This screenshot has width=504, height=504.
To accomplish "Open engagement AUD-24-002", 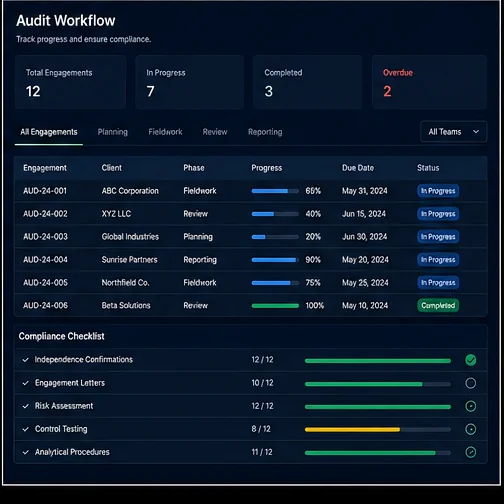I will click(x=45, y=214).
